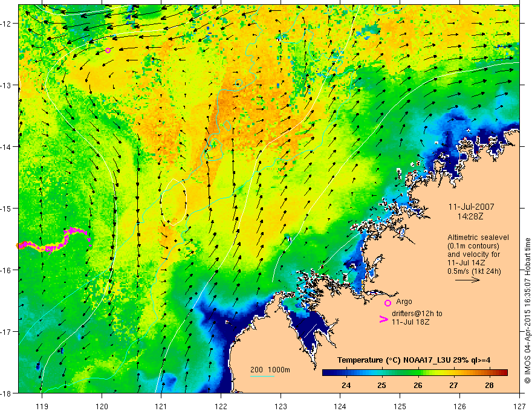Click the colour bar tick label 26
The image size is (532, 411).
pyautogui.click(x=418, y=385)
